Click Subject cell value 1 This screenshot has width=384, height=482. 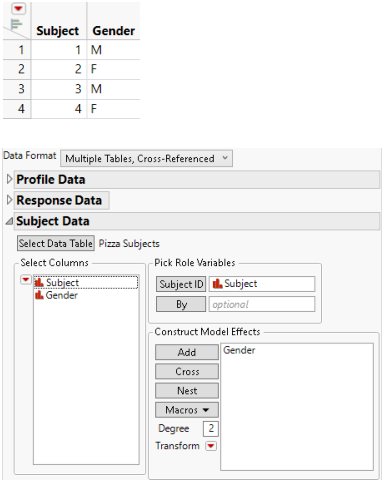(x=59, y=50)
